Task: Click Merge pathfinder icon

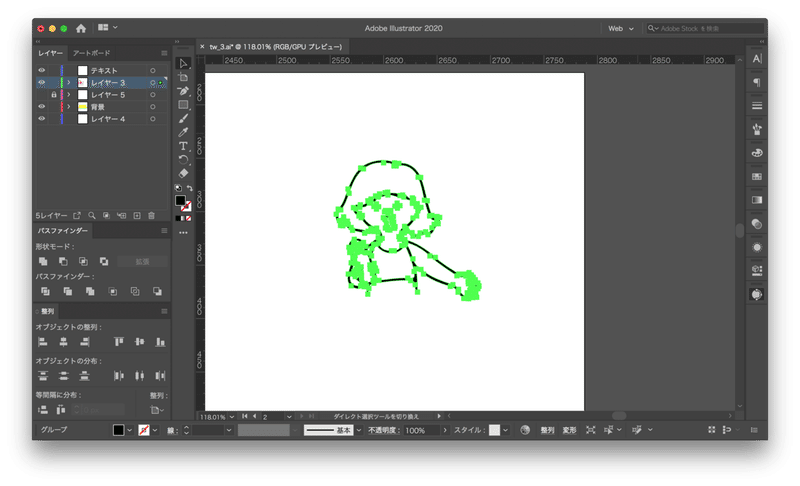Action: 90,291
